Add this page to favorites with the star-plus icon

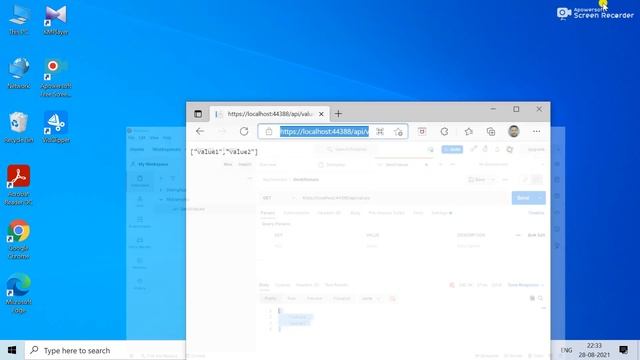tap(398, 131)
